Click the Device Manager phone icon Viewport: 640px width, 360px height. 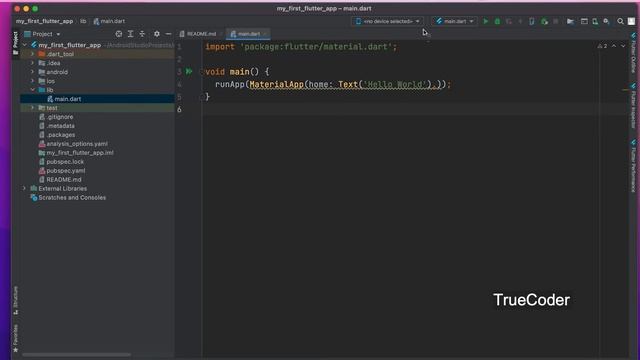coord(595,21)
